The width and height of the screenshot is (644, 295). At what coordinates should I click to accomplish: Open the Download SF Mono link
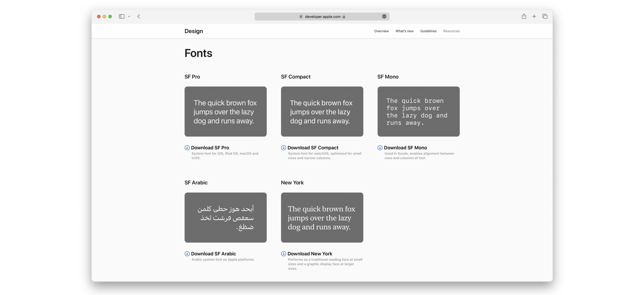click(x=405, y=148)
